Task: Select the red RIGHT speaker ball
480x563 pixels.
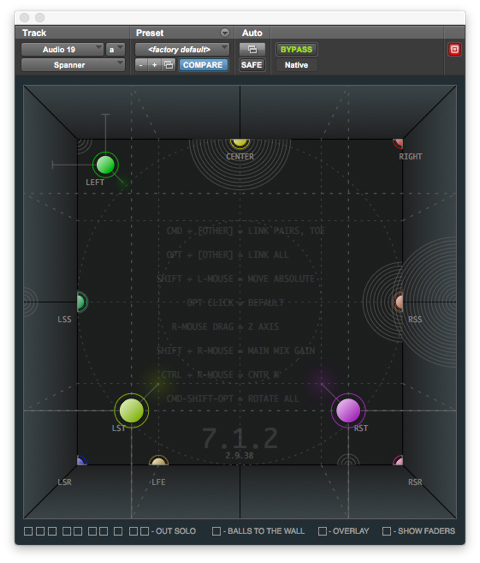Action: point(399,143)
